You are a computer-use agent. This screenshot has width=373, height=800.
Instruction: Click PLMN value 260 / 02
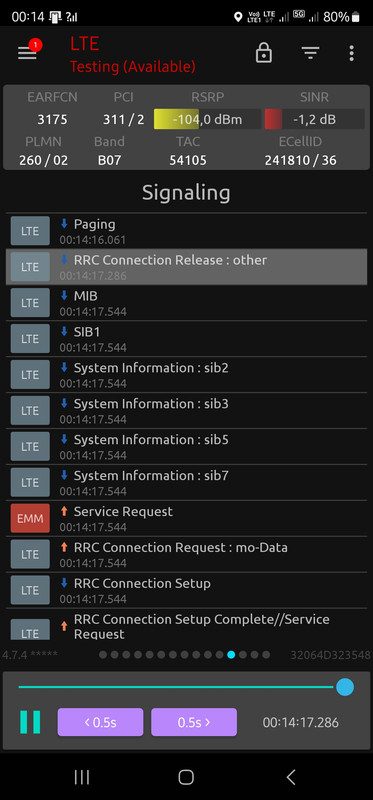coord(43,160)
